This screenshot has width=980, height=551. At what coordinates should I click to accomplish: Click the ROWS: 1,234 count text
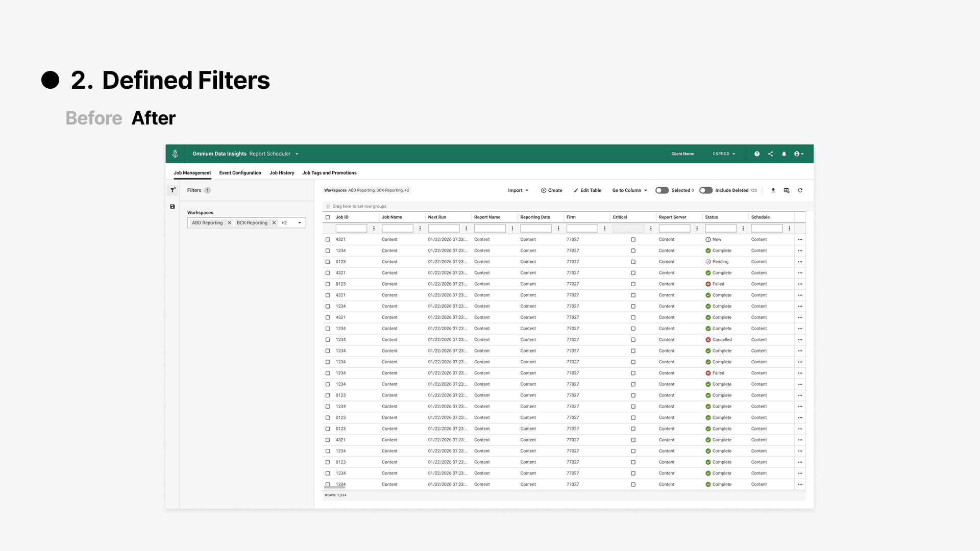tap(335, 495)
